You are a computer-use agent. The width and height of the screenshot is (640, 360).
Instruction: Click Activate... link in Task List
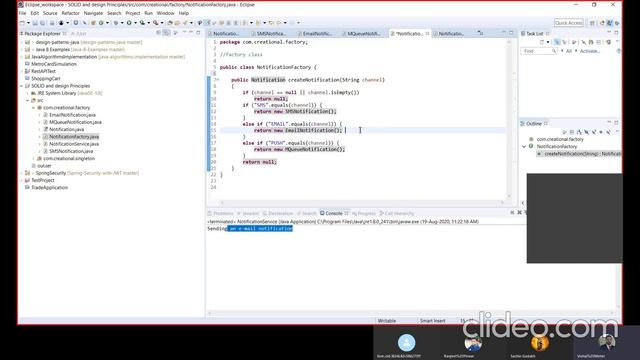pos(589,51)
